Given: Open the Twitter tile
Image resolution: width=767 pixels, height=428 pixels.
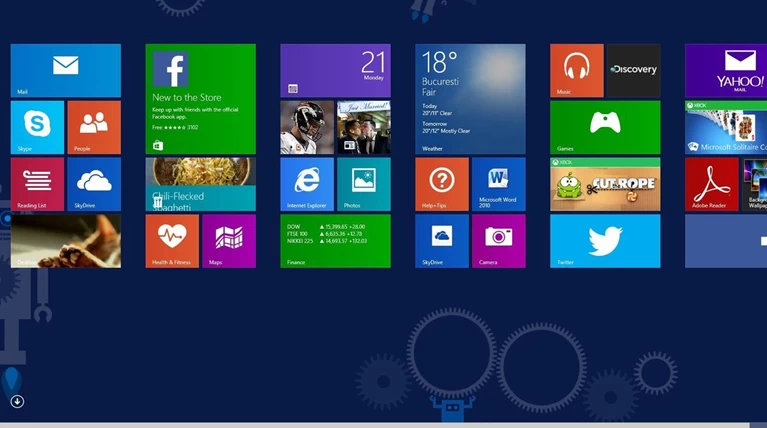Looking at the screenshot, I should [605, 241].
